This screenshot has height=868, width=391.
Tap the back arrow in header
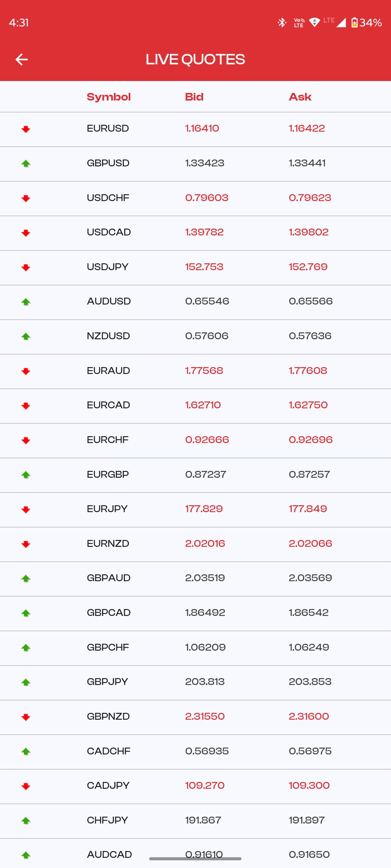[22, 59]
